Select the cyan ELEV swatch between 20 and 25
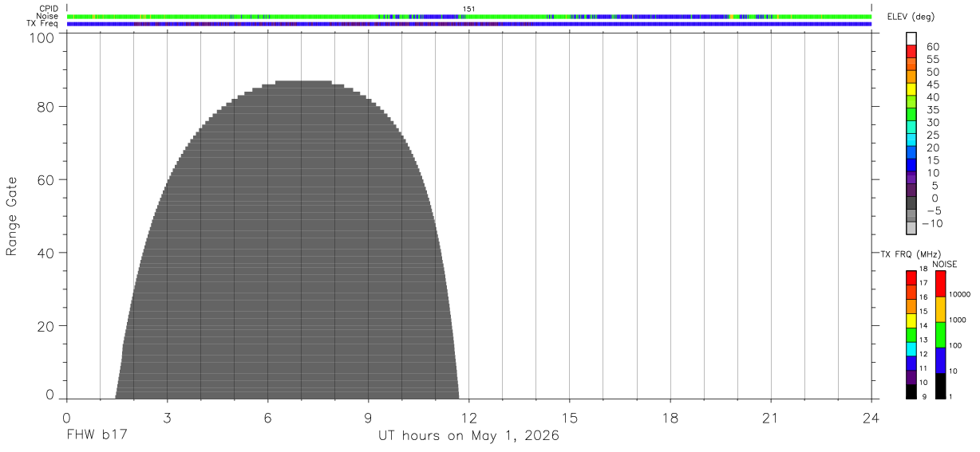This screenshot has width=980, height=452. 911,140
